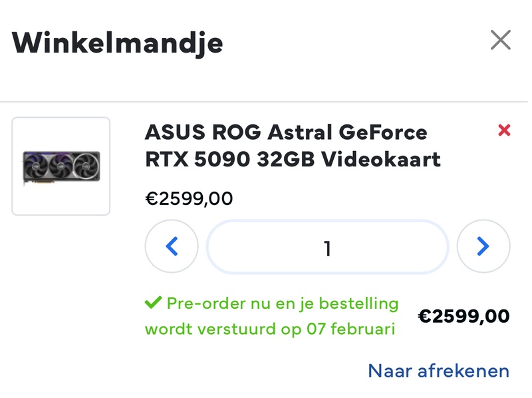The image size is (532, 398).
Task: Remove the ASUS ROG Astral item with red X
Action: [504, 130]
